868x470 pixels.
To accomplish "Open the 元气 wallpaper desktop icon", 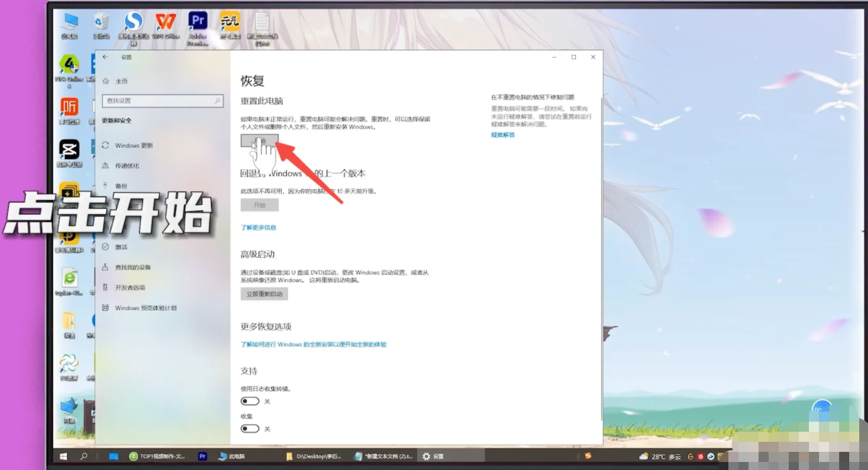I will [x=230, y=25].
